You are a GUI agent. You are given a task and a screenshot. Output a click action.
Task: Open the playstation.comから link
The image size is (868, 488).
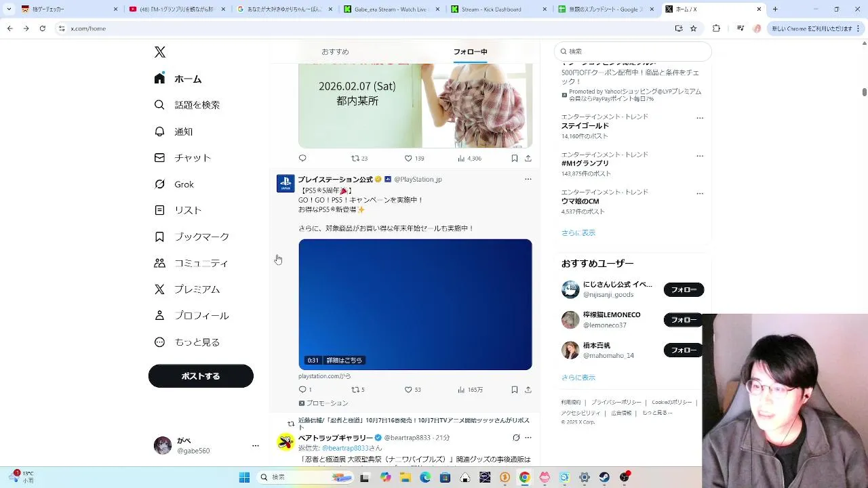coord(324,376)
